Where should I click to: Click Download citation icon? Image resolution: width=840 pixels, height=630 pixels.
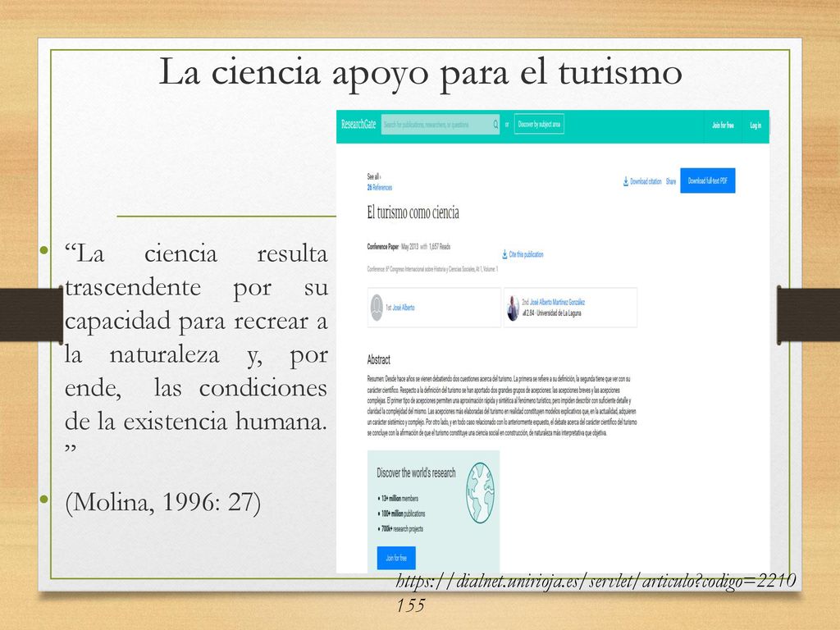click(626, 181)
